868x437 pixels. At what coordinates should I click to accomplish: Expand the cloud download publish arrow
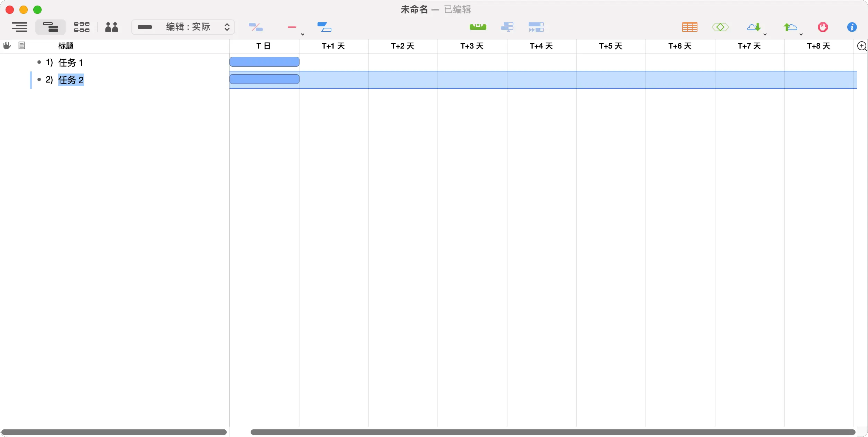765,34
